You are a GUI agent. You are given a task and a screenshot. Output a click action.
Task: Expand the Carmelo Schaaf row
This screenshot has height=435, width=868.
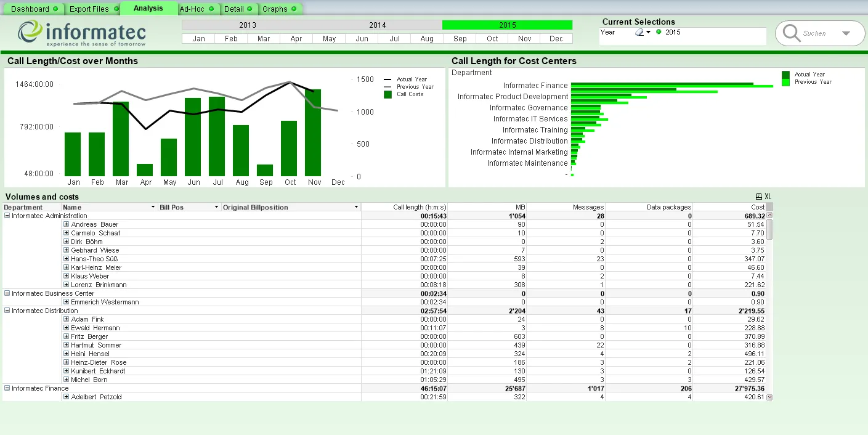coord(67,234)
